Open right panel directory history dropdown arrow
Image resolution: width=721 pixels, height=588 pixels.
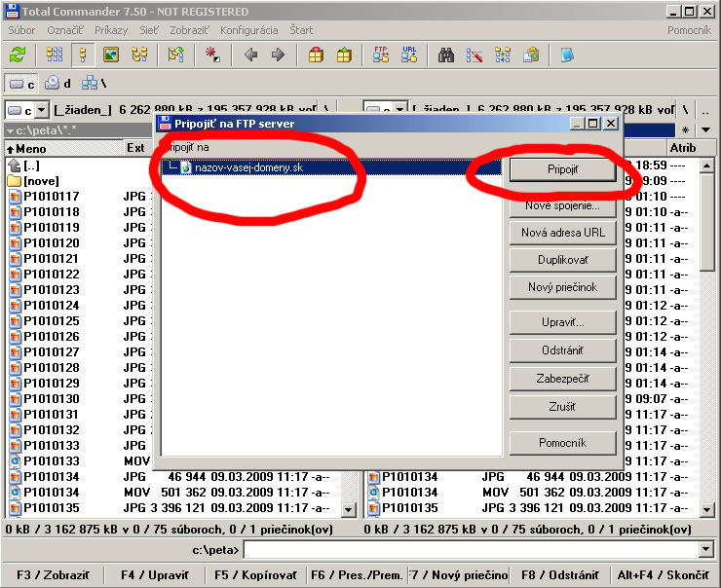point(705,130)
